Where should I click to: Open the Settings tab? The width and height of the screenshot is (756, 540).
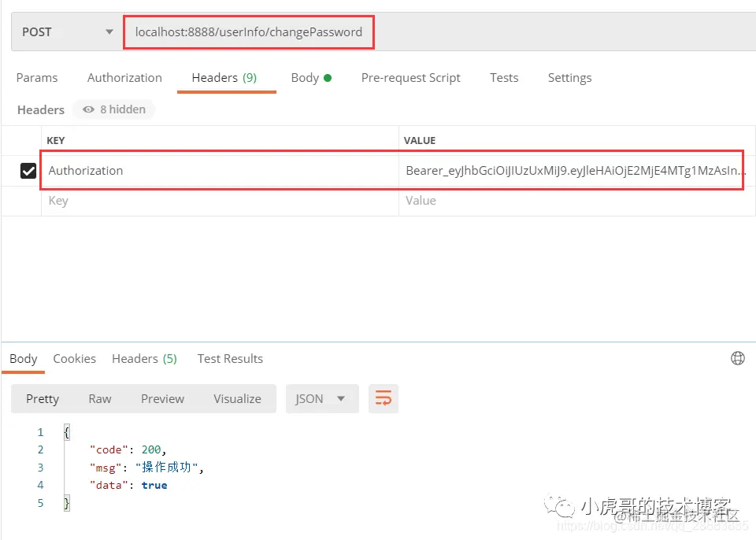[x=569, y=78]
